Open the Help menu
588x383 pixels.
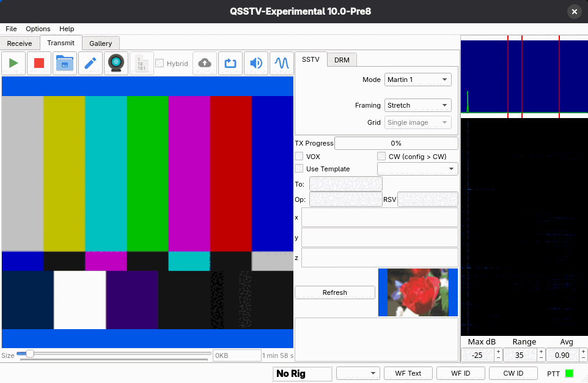pyautogui.click(x=67, y=29)
